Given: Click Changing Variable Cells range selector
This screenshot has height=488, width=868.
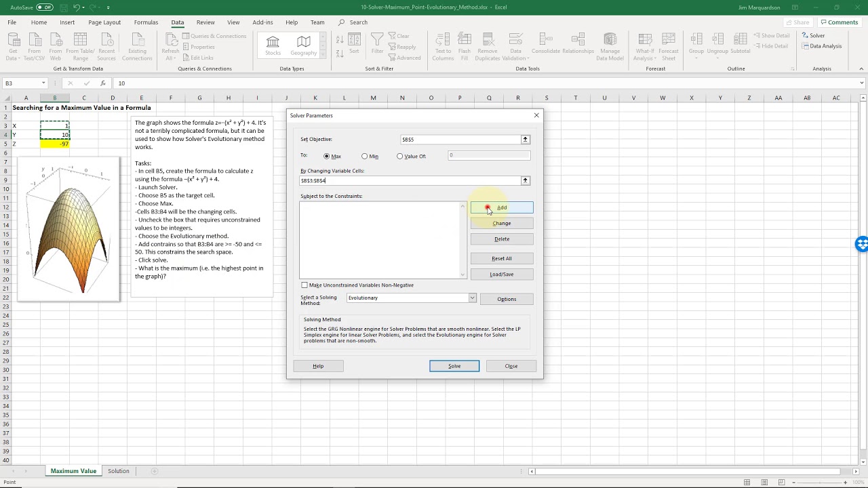Looking at the screenshot, I should tap(525, 181).
